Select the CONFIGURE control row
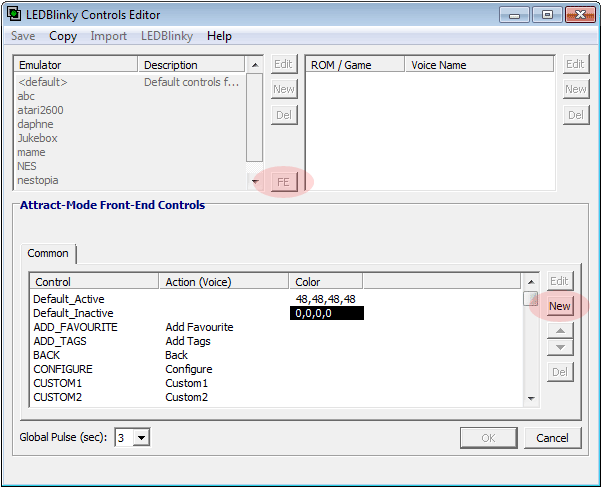Screen dimensions: 602x488 tap(276, 369)
